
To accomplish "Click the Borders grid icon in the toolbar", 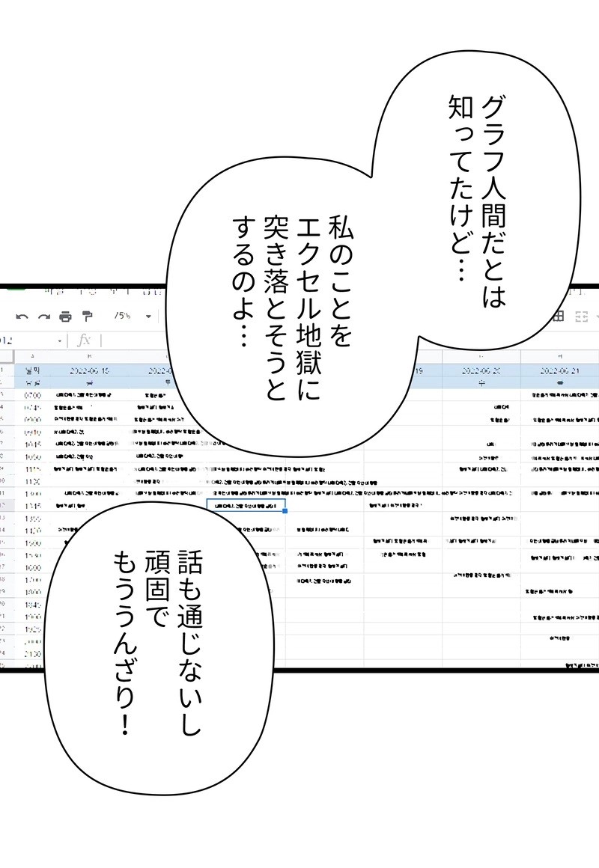I will (x=558, y=317).
